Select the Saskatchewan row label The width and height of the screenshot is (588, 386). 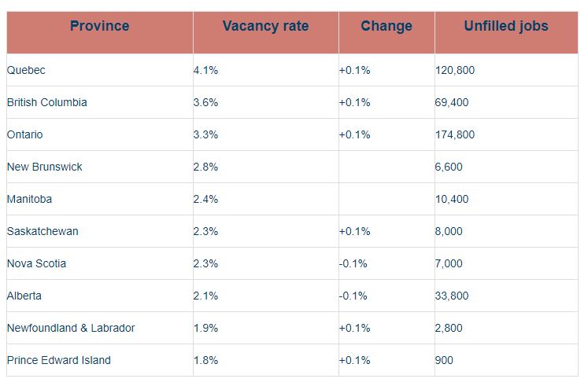tap(100, 231)
